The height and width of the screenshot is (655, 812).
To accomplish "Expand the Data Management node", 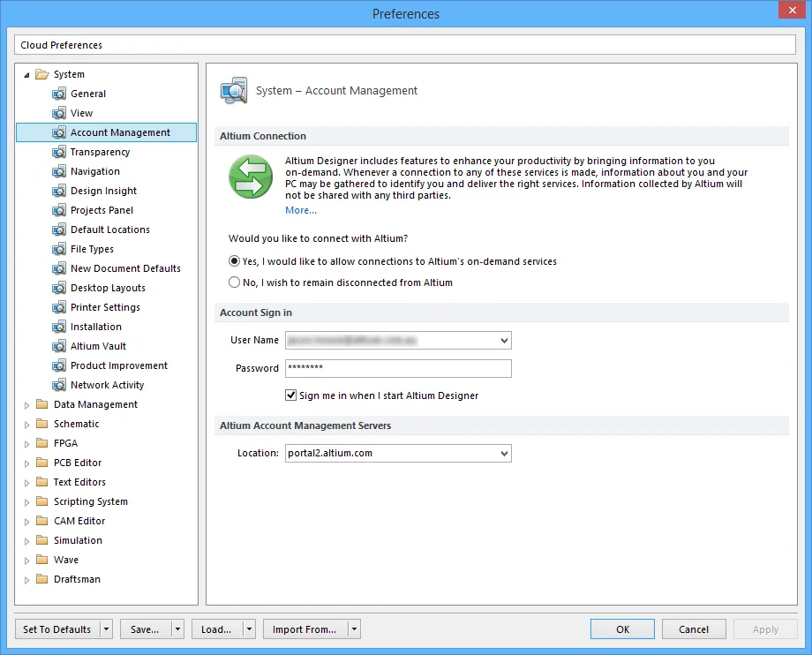I will click(x=27, y=405).
